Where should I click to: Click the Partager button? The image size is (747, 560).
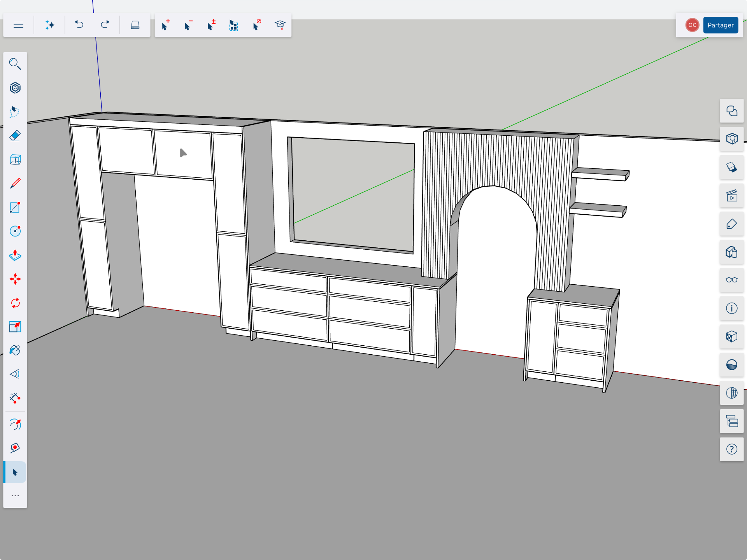[721, 25]
